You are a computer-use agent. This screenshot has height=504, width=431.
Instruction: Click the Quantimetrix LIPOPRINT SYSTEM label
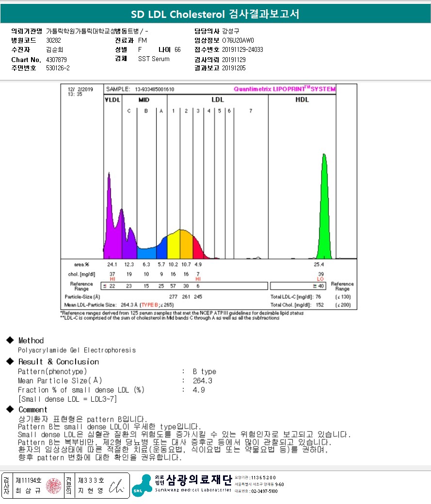click(285, 89)
